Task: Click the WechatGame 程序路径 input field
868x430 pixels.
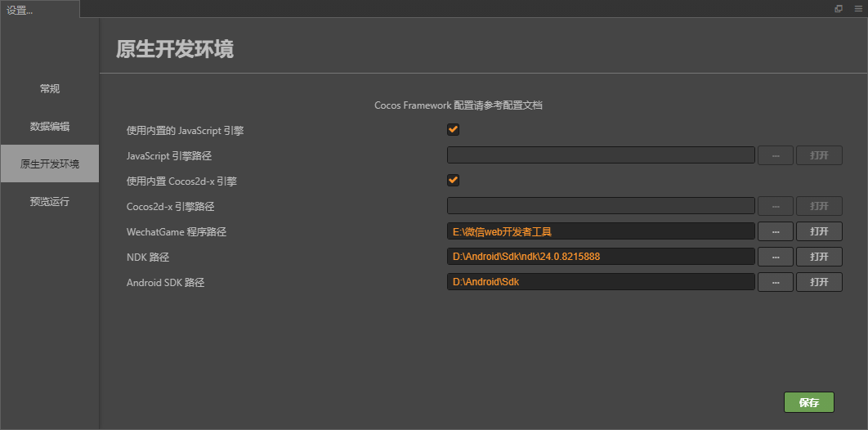Action: [601, 231]
